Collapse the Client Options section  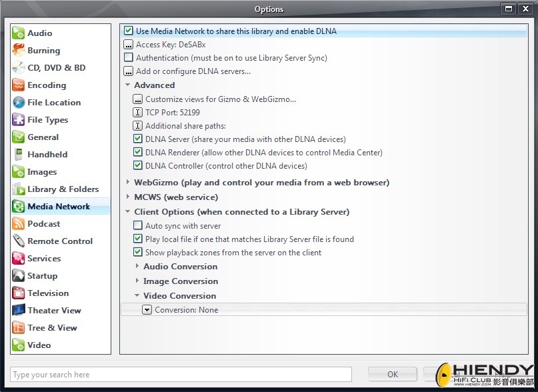tap(127, 211)
